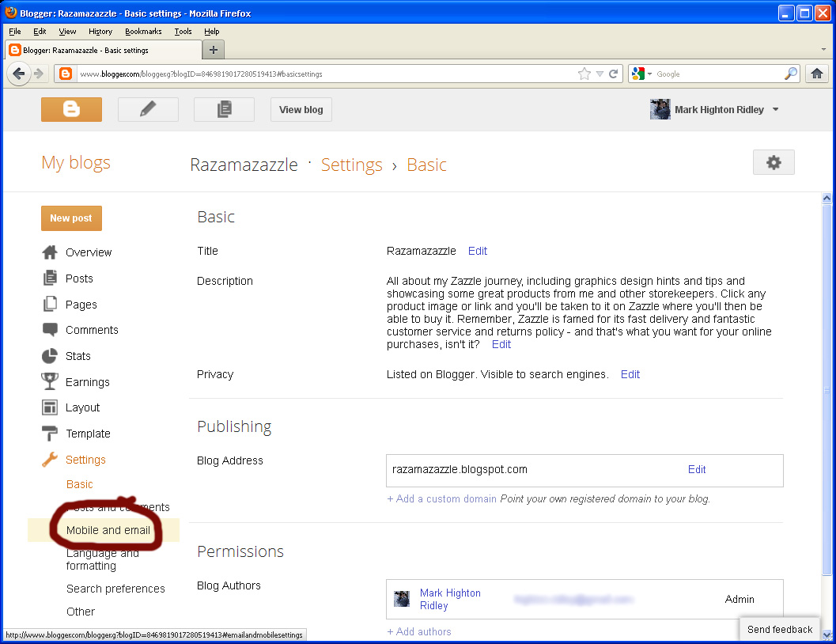Click the author avatar in Blog Authors
This screenshot has height=644, width=836.
pyautogui.click(x=402, y=599)
